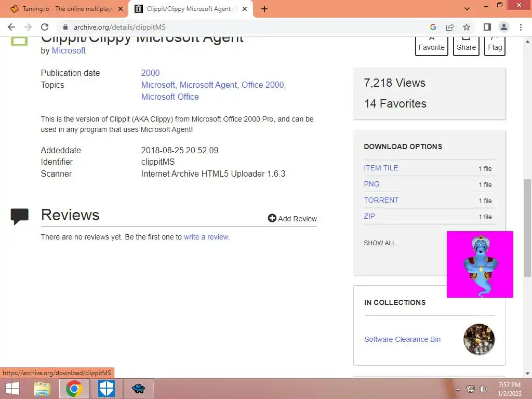Show hidden system tray icons

point(458,389)
